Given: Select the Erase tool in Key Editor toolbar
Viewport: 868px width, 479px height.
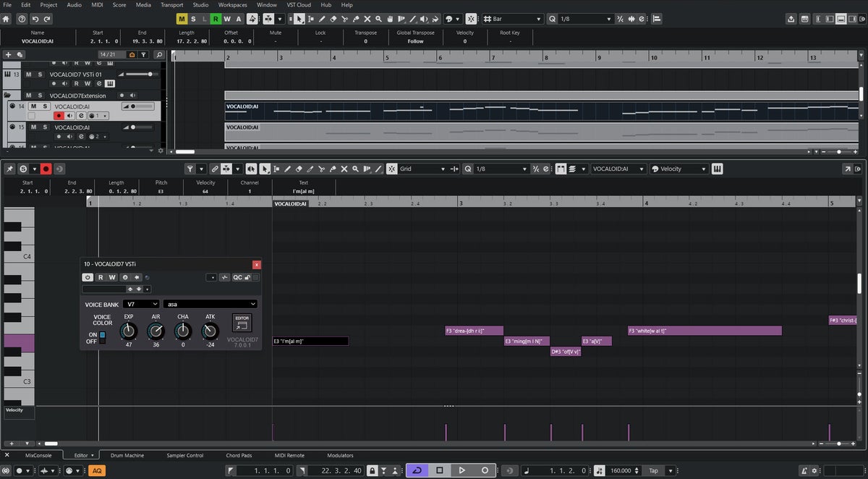Looking at the screenshot, I should pos(299,169).
